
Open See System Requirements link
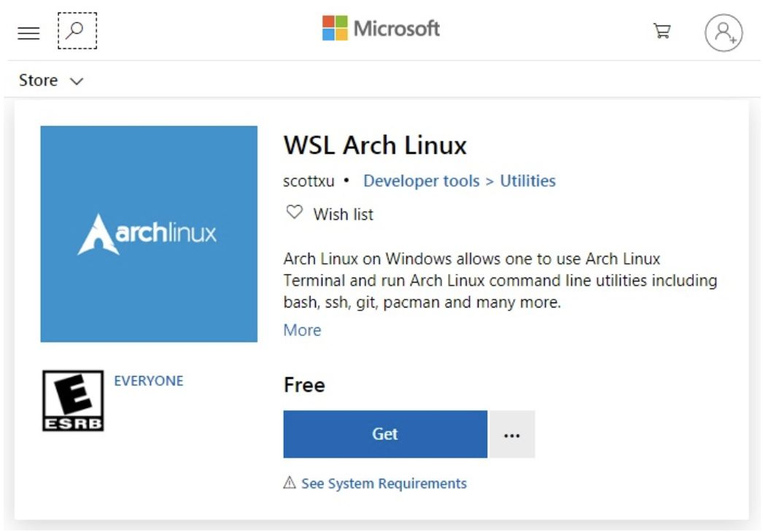click(384, 483)
